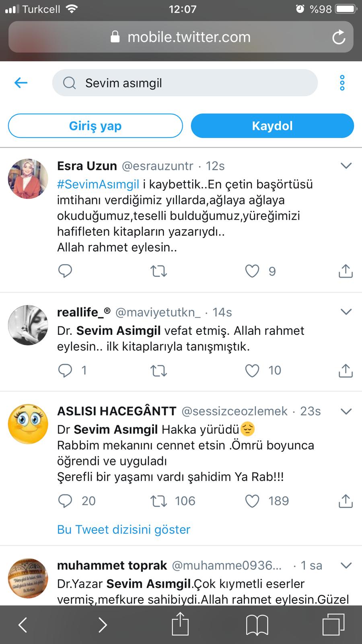Open chevron menu on muhammet toprak's tweet
This screenshot has height=644, width=362.
coord(346,566)
